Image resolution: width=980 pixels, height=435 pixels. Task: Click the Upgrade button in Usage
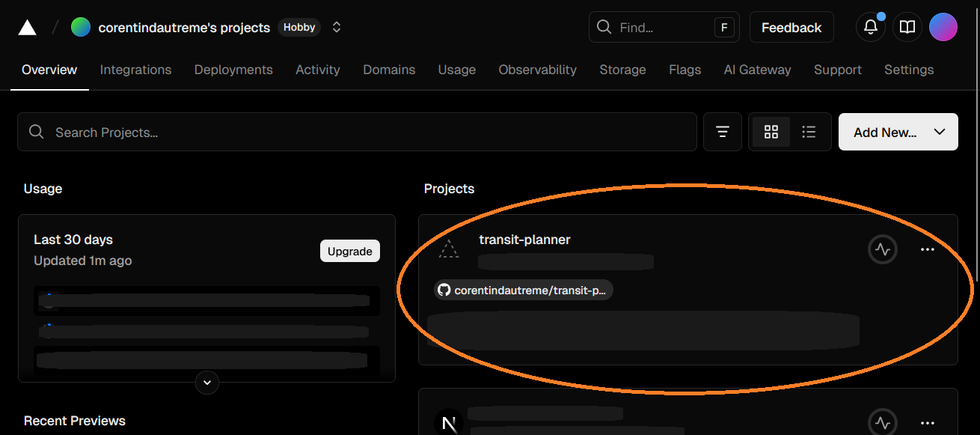click(350, 251)
